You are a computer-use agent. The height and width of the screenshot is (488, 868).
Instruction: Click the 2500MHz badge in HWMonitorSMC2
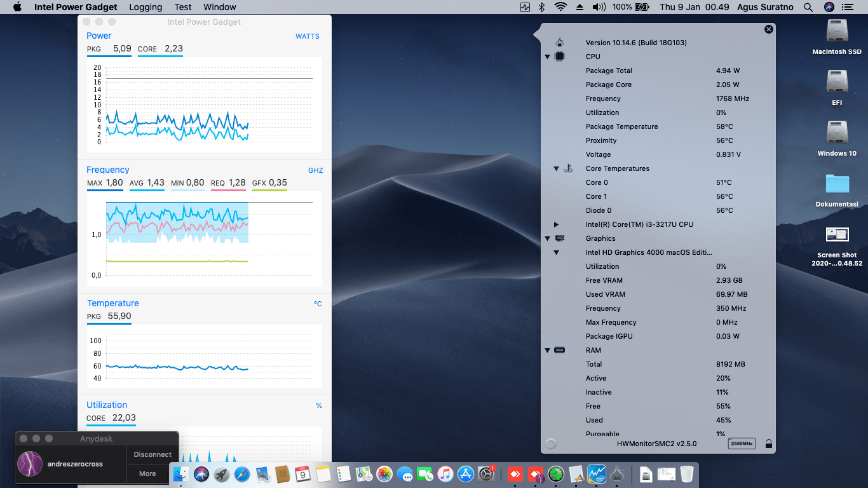click(742, 443)
